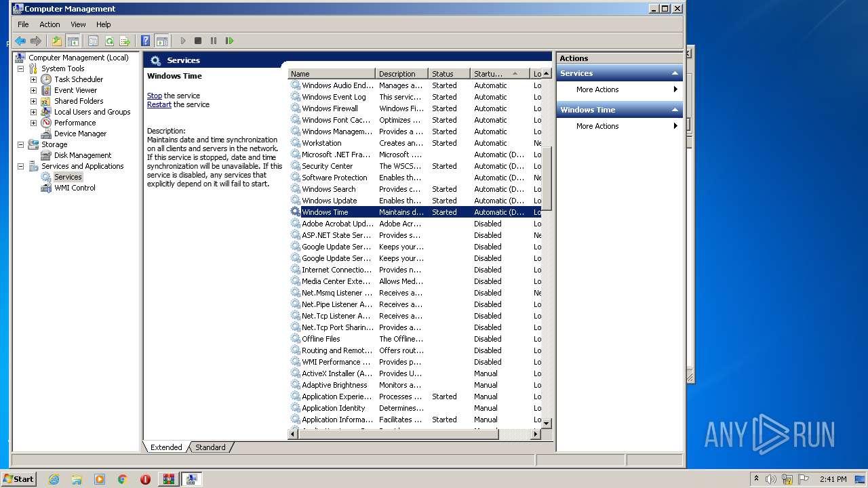The width and height of the screenshot is (868, 488).
Task: Click the Pause Service toolbar button
Action: pos(214,41)
